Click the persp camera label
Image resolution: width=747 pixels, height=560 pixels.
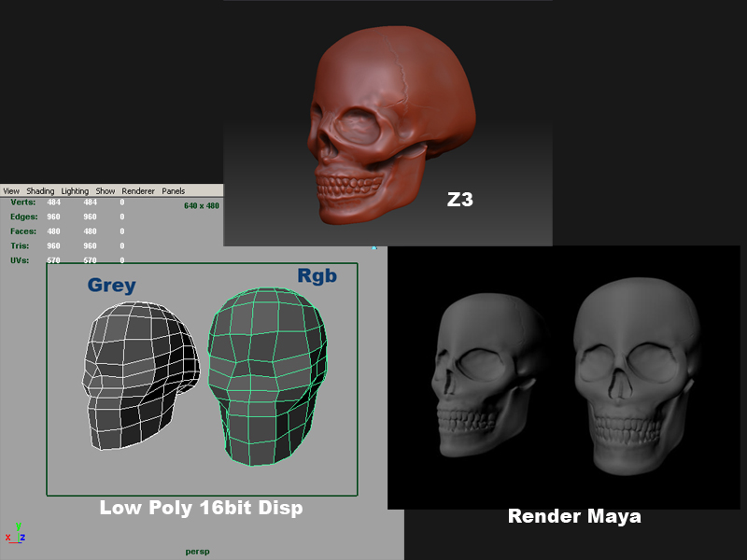(x=197, y=552)
